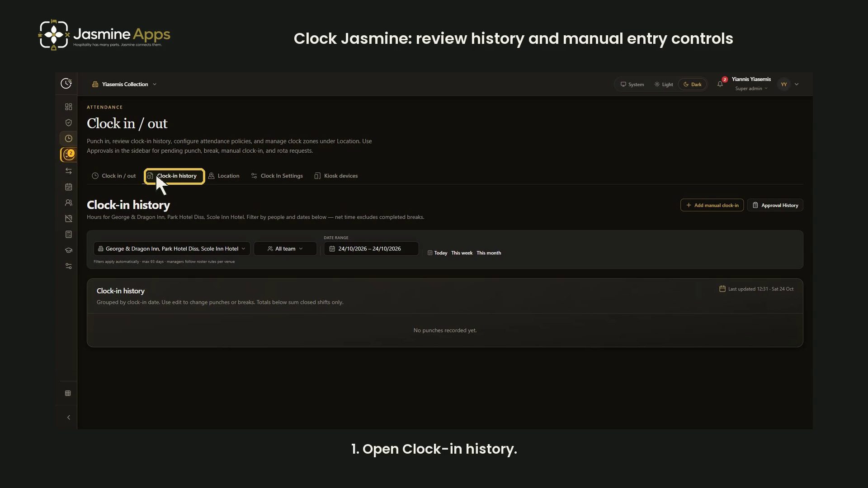Open the dashboard grid icon in sidebar

pyautogui.click(x=68, y=107)
